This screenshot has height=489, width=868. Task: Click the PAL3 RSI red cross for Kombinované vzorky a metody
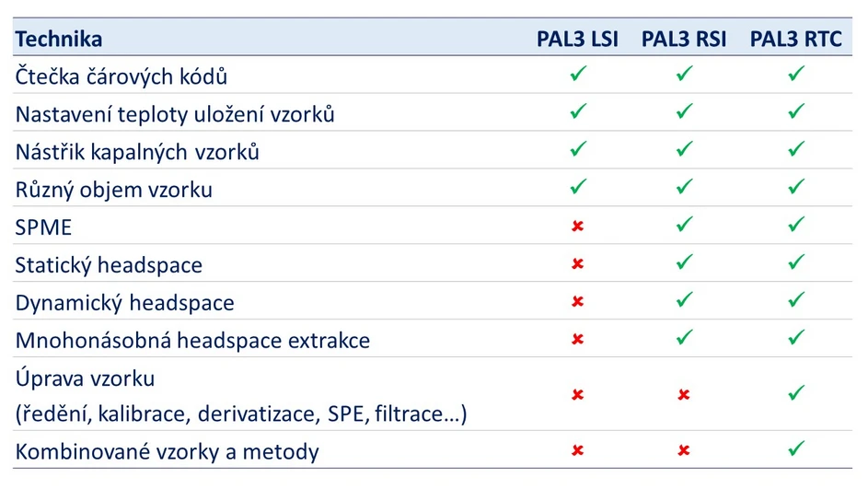[684, 451]
